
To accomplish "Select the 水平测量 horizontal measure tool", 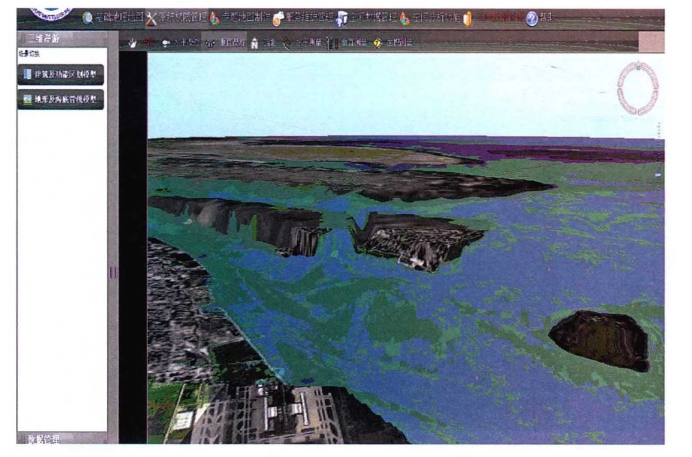I will point(302,43).
